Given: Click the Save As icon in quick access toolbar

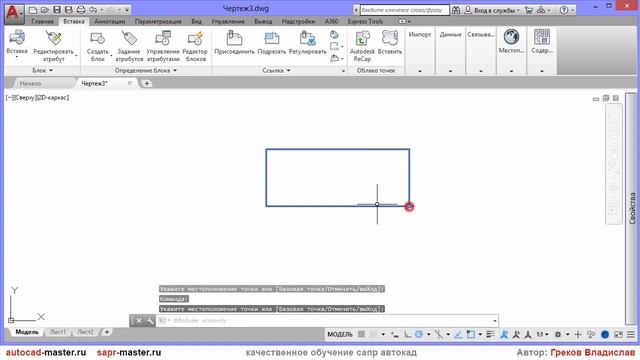Looking at the screenshot, I should coord(69,10).
